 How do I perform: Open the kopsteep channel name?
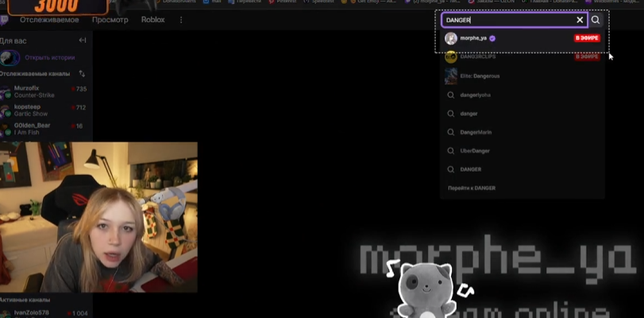pyautogui.click(x=27, y=107)
